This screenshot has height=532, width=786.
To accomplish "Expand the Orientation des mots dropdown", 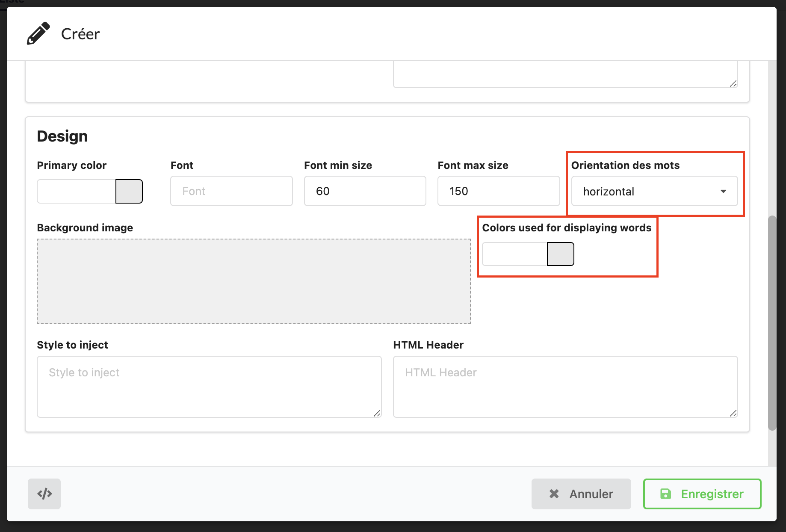I will pyautogui.click(x=654, y=191).
